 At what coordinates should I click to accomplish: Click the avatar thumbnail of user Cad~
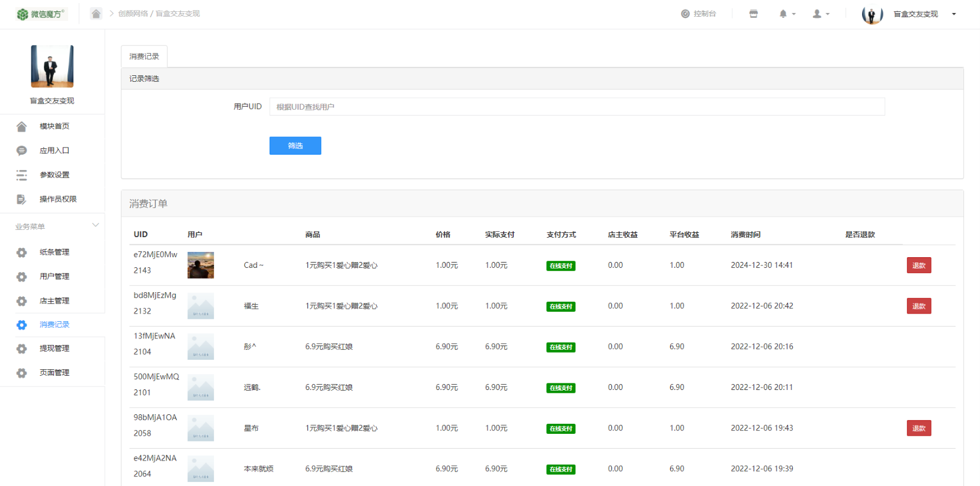(x=200, y=265)
